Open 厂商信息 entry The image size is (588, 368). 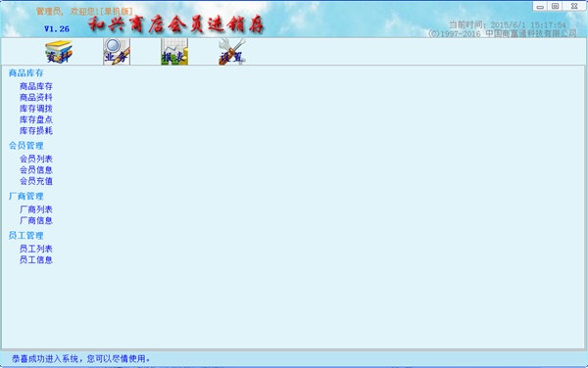click(36, 220)
